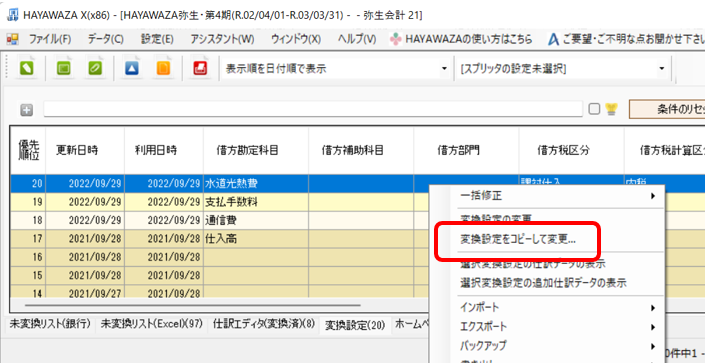Click the light bulb icon near filter

click(x=611, y=109)
